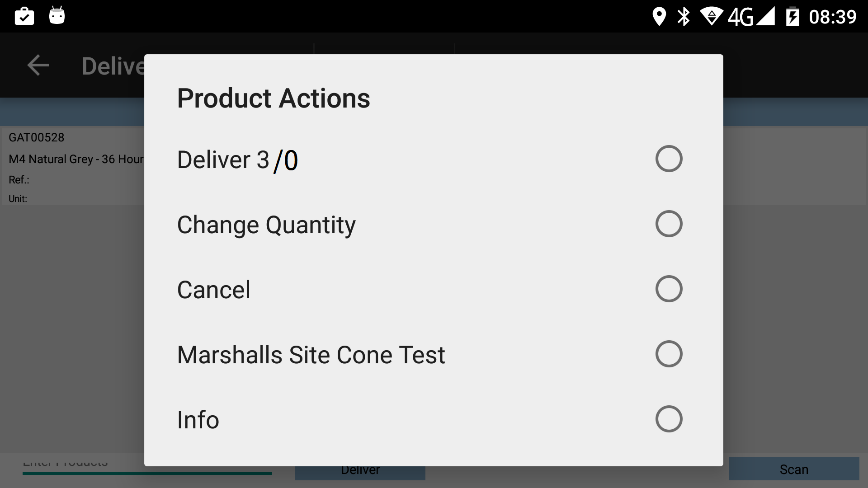The width and height of the screenshot is (868, 488).
Task: Tap the 4G signal strength icon
Action: pos(751,17)
